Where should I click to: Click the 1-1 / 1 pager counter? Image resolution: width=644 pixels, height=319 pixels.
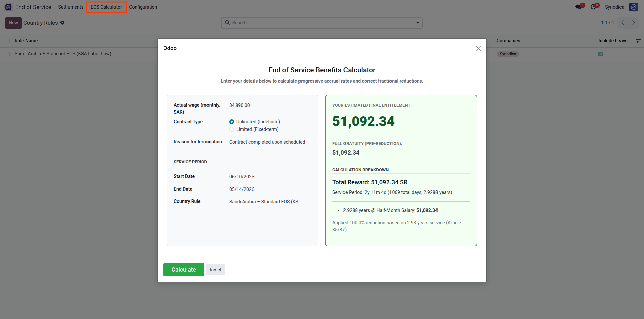tap(607, 23)
